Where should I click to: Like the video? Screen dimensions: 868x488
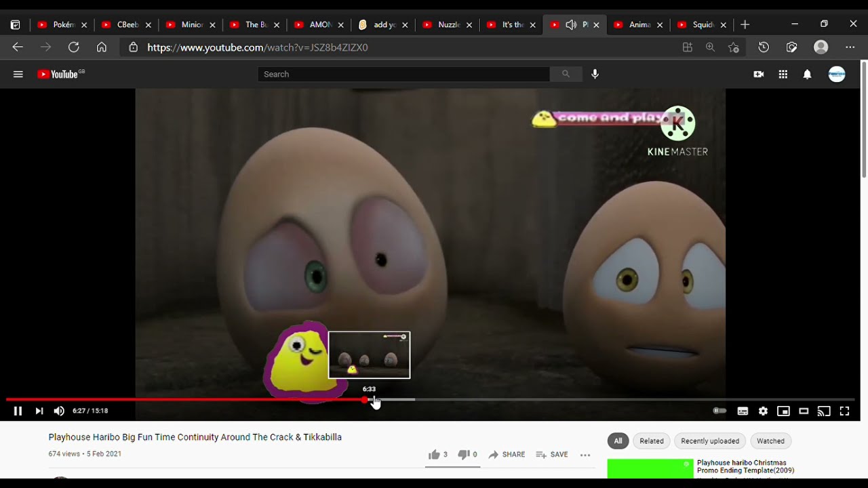point(437,455)
